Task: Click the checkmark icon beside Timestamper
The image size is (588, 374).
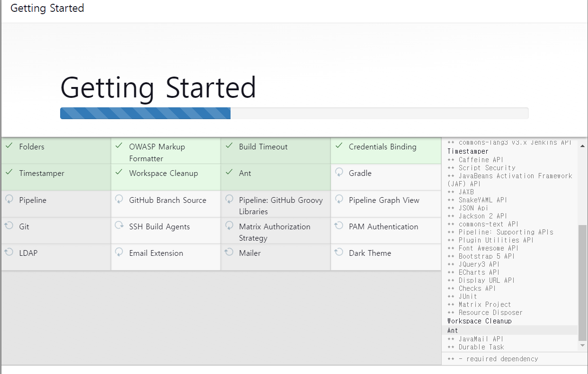Action: point(9,173)
